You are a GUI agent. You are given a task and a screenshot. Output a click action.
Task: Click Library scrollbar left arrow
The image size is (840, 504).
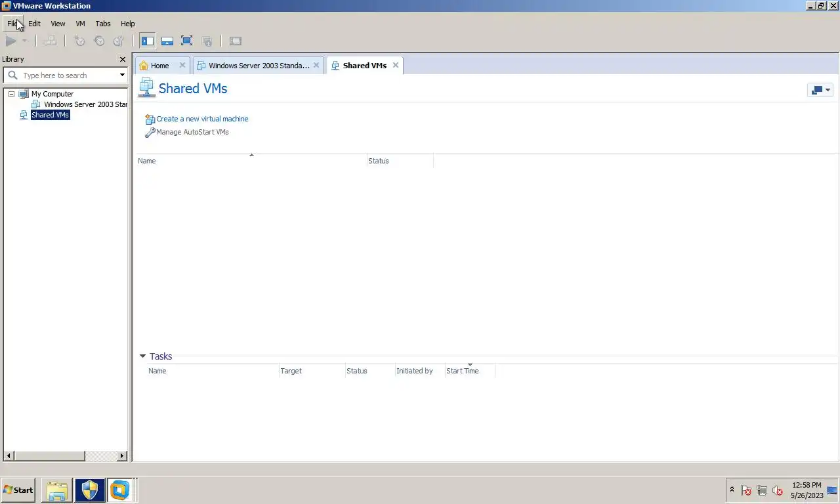[9, 455]
